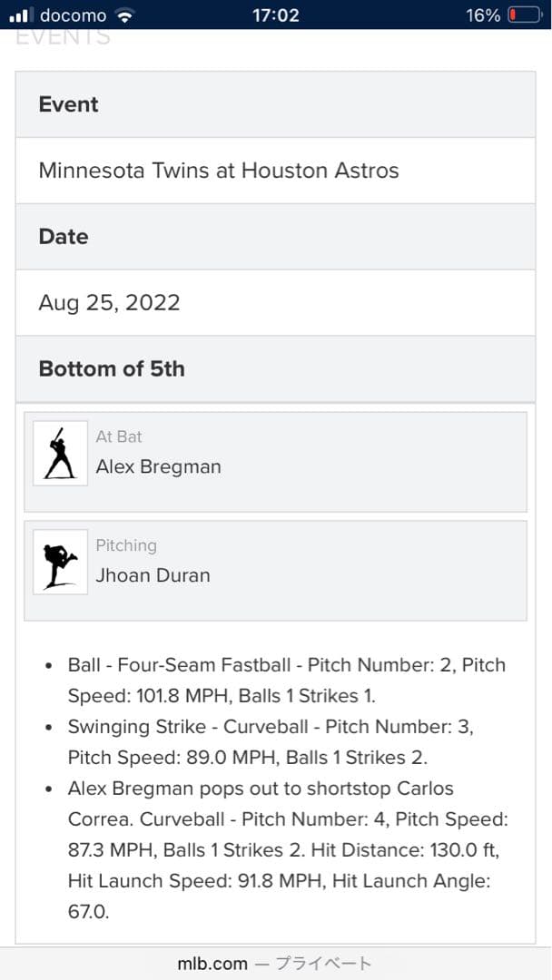
Task: Tap the cellular signal bars icon
Action: coord(21,15)
